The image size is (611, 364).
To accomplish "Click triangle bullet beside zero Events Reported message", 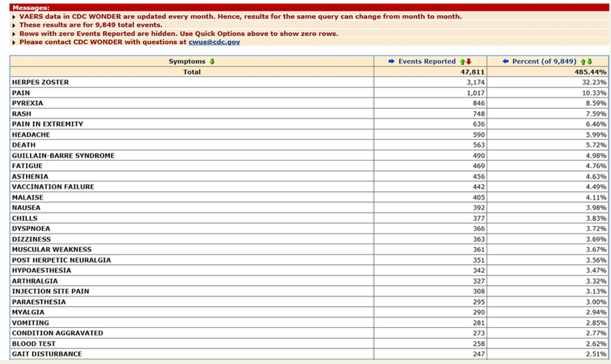I will tap(14, 34).
